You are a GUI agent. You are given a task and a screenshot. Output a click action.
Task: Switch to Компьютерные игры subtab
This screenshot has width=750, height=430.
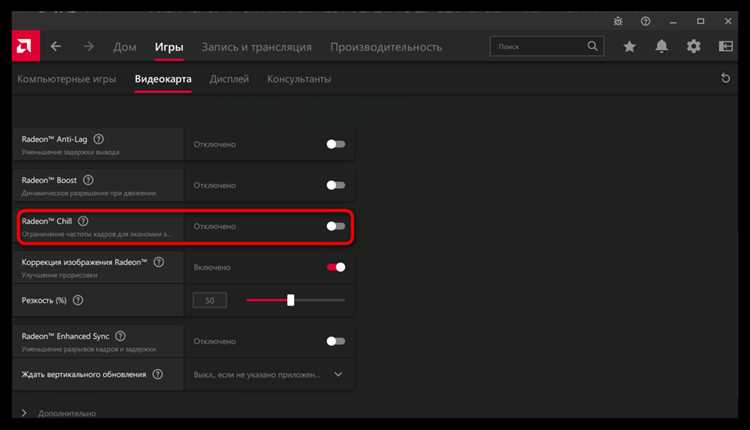pos(66,79)
